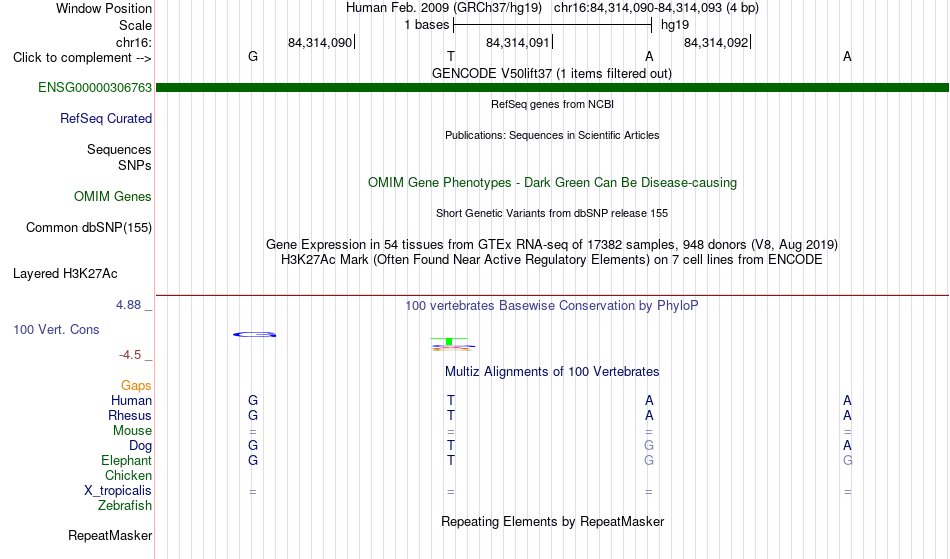Select the OMIM Genes track label
950x559 pixels.
point(113,197)
